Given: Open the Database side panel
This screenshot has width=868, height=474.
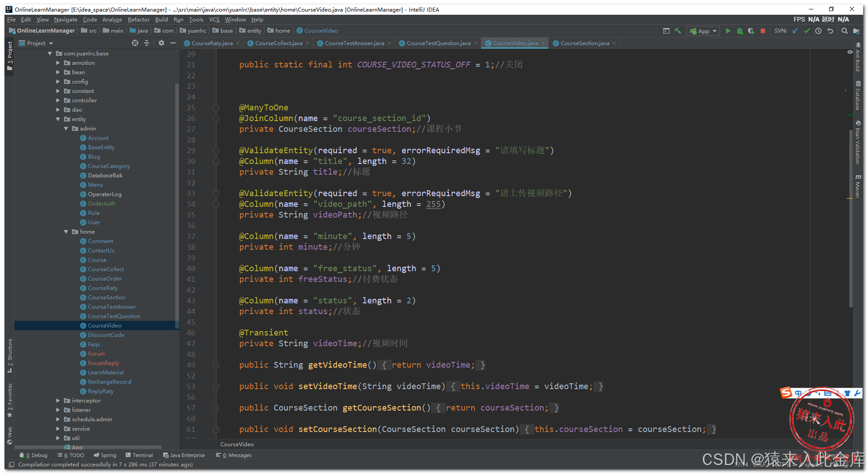Looking at the screenshot, I should 858,96.
